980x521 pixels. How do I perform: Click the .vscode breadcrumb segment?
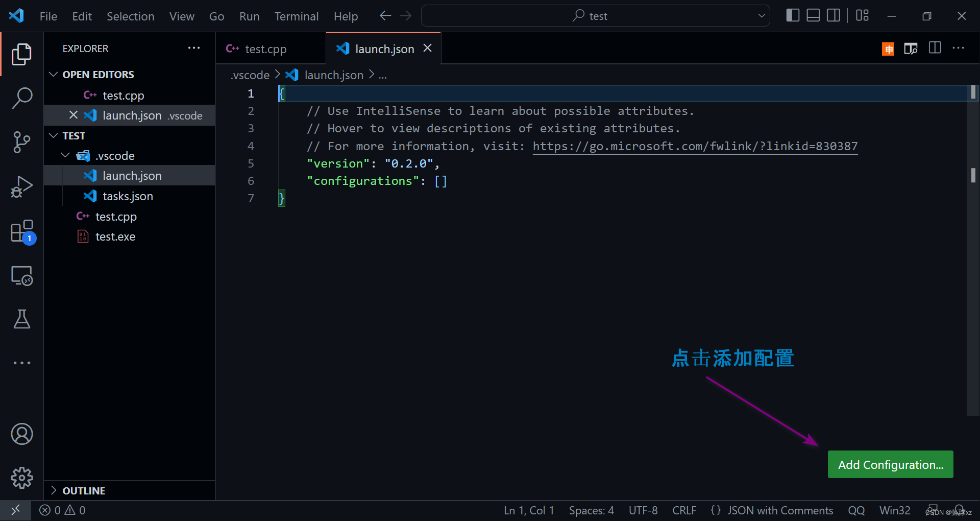coord(250,75)
